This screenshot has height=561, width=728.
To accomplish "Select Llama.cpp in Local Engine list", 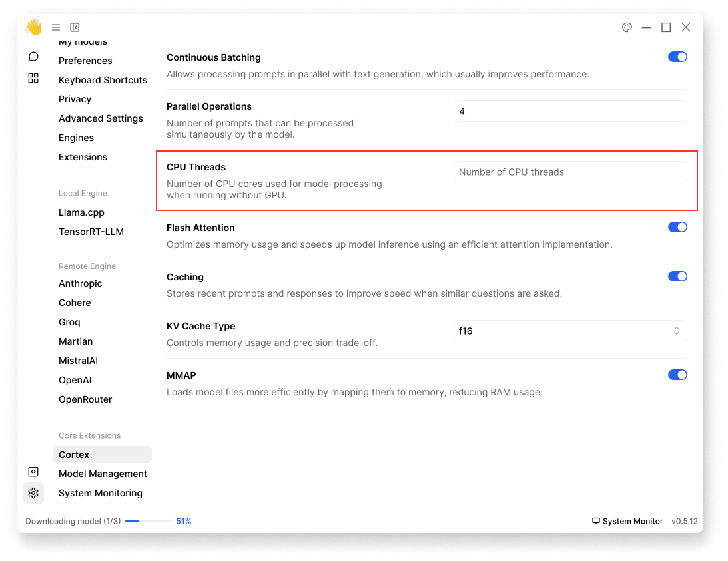I will pyautogui.click(x=81, y=212).
